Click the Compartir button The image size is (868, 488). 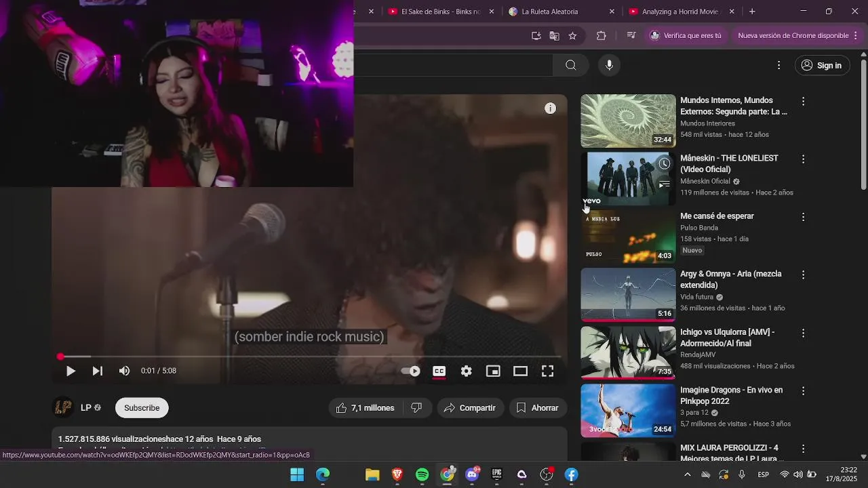pos(470,408)
